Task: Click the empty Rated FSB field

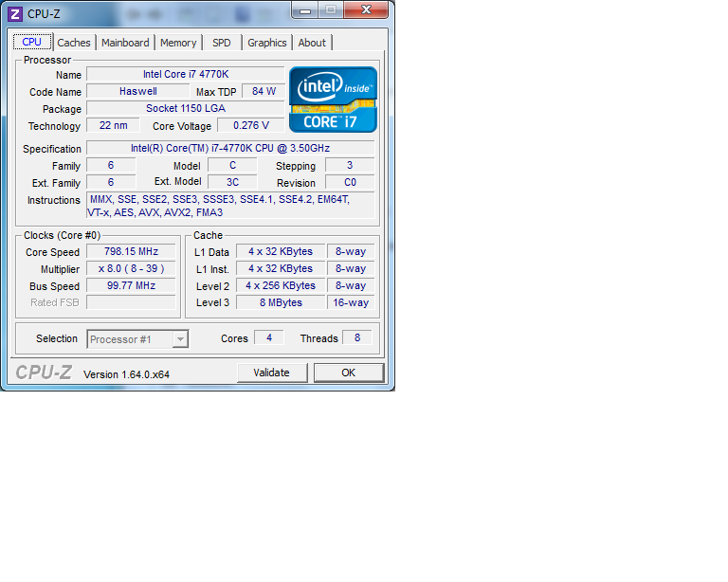Action: 132,302
